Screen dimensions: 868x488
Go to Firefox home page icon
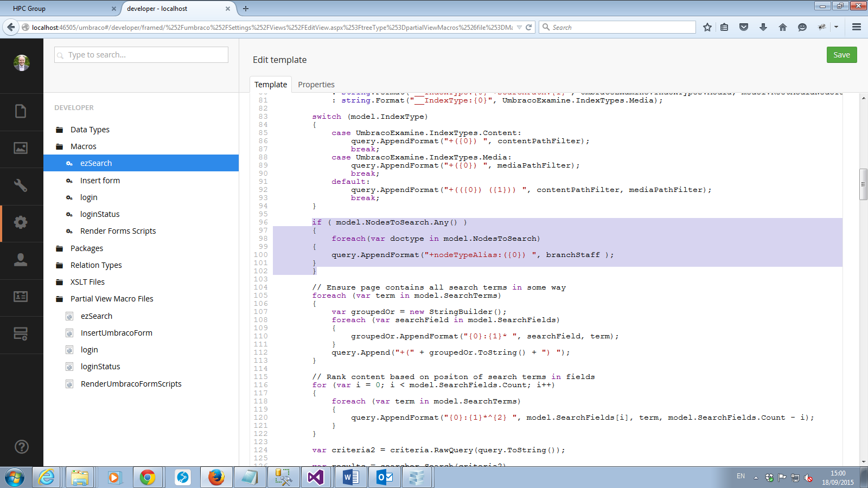pos(782,27)
